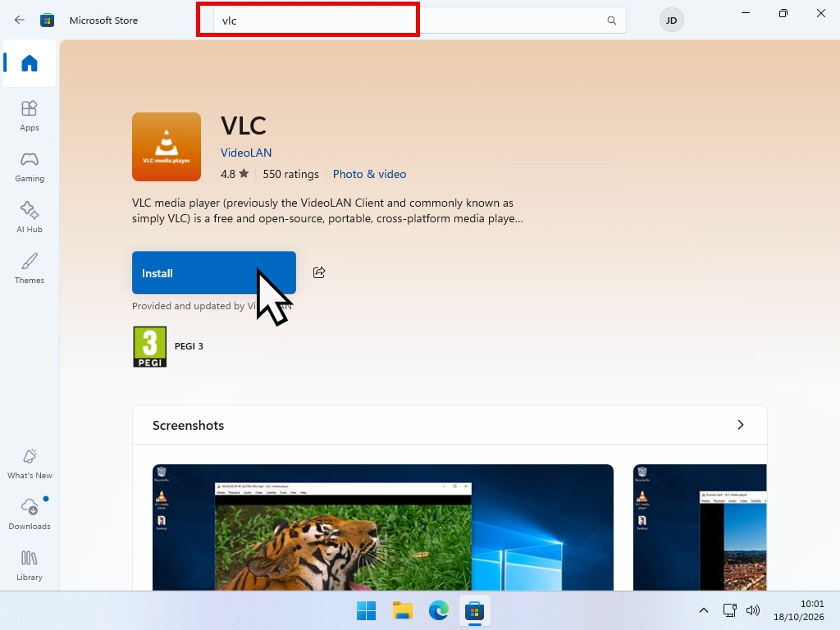Viewport: 840px width, 630px height.
Task: Launch Microsoft Edge from the taskbar
Action: click(438, 610)
